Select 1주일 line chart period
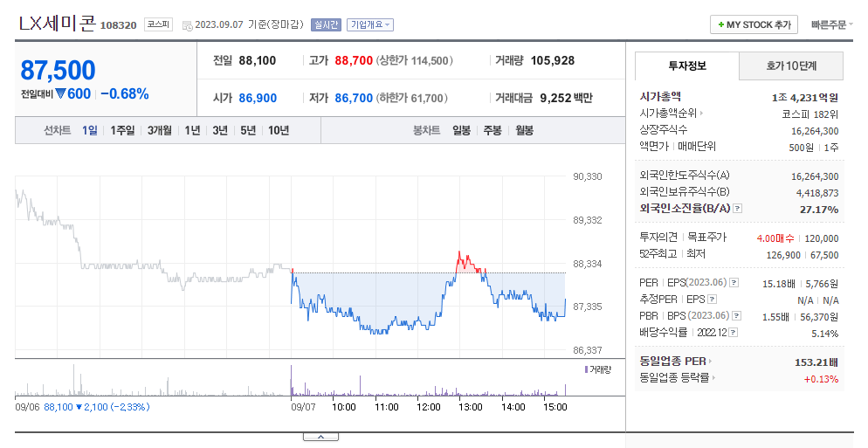 click(x=122, y=131)
